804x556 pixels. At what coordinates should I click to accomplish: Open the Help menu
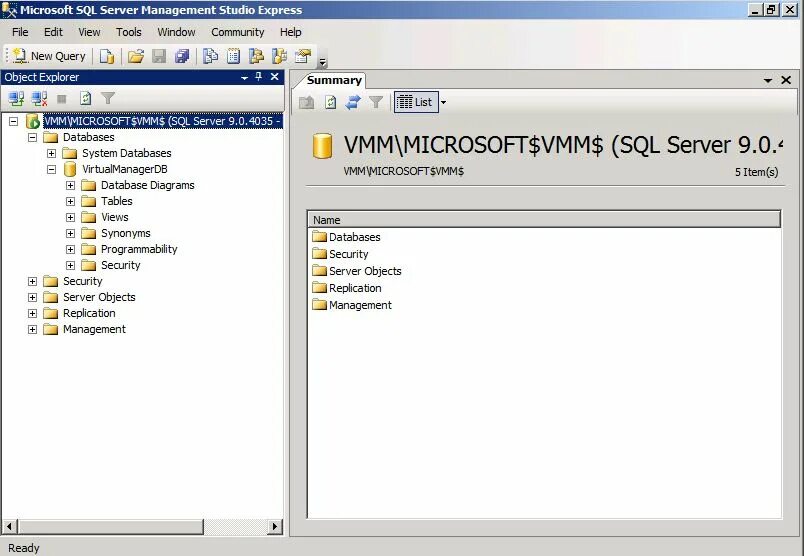[x=291, y=32]
